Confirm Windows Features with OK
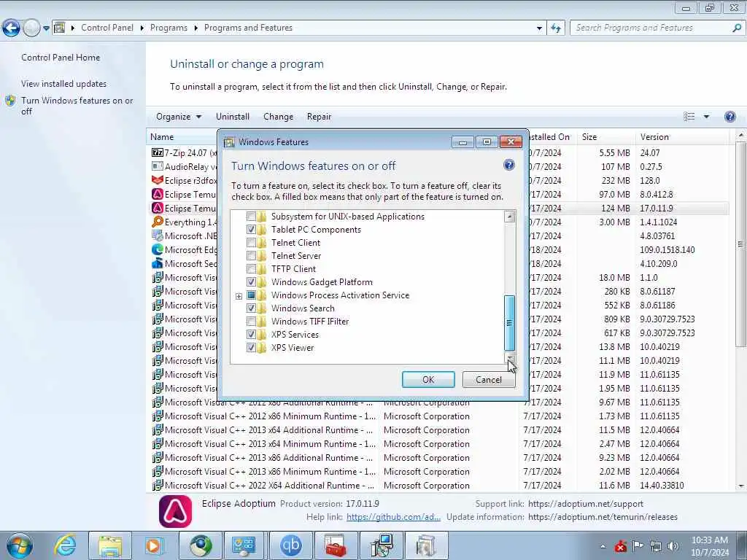The image size is (747, 560). [x=428, y=379]
